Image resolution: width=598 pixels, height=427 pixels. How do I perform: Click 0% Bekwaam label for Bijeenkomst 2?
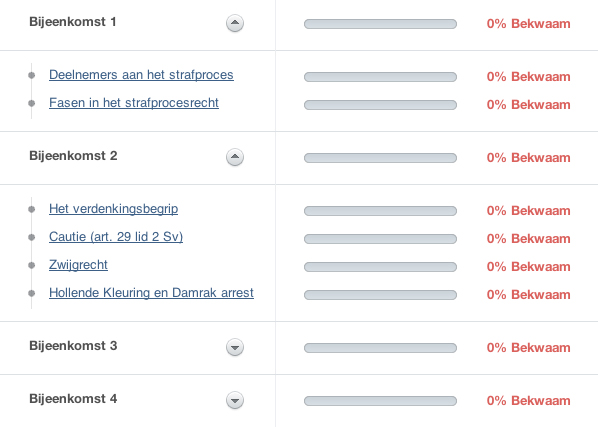tap(529, 158)
